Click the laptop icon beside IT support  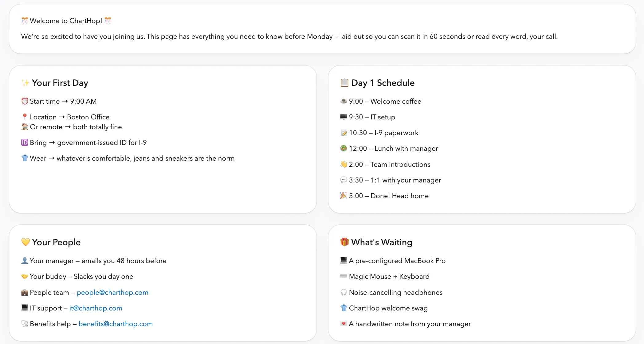pos(25,308)
